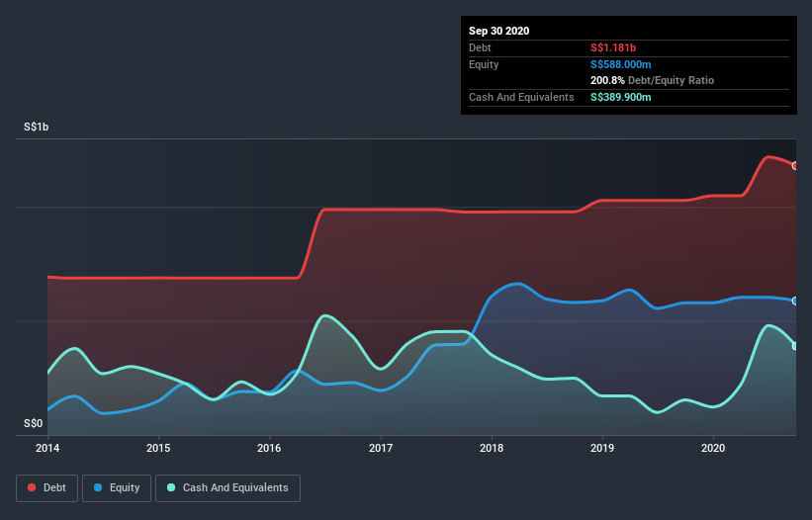Click the 2018 axis label
812x520 pixels.
coord(492,448)
